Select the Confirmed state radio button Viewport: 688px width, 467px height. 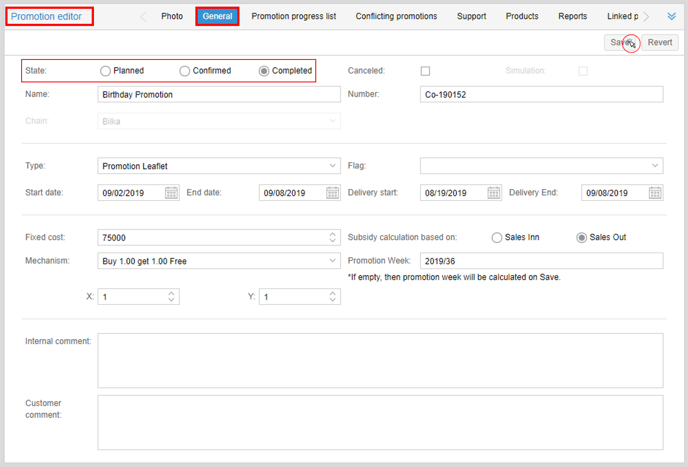[x=185, y=71]
